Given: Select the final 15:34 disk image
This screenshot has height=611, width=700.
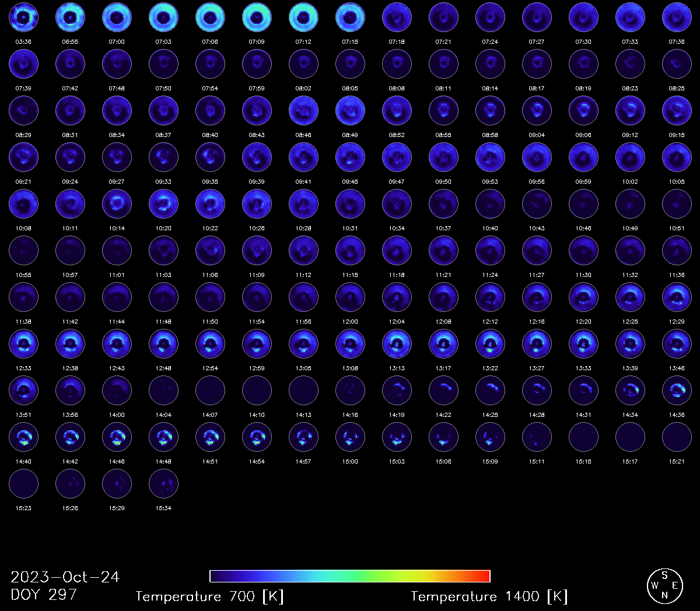Looking at the screenshot, I should [163, 484].
